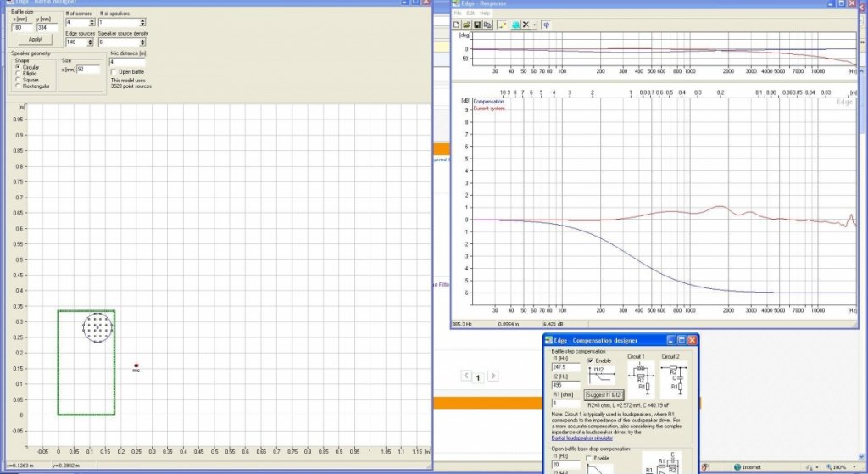Choose Rectangular speaker shape option
Viewport: 868px width, 474px height.
click(x=18, y=86)
